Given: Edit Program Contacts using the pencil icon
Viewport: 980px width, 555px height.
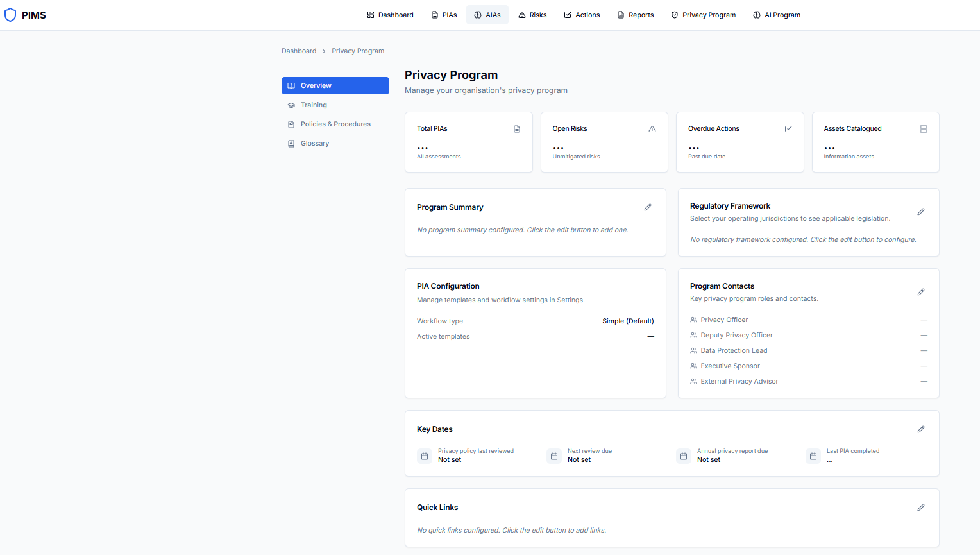Looking at the screenshot, I should [921, 292].
